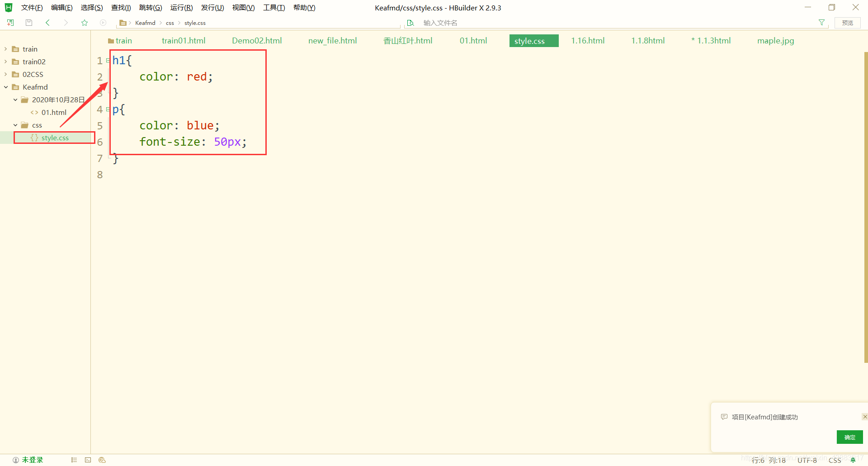Click the HBuilder X logo icon
The width and height of the screenshot is (868, 466).
click(x=9, y=8)
